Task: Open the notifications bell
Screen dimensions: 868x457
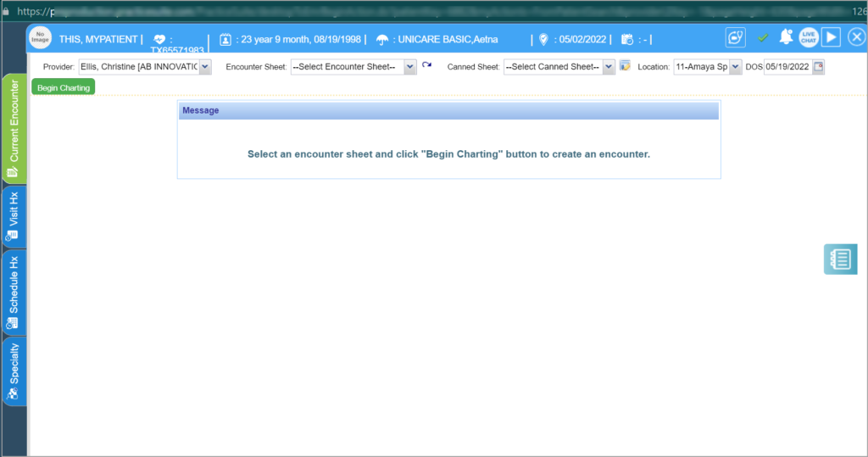Action: 786,37
